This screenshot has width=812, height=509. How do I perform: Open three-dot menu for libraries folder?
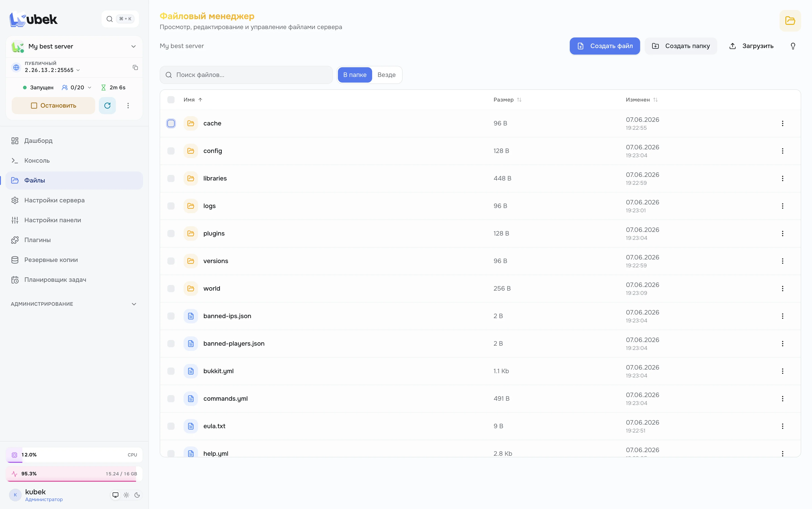click(x=782, y=178)
